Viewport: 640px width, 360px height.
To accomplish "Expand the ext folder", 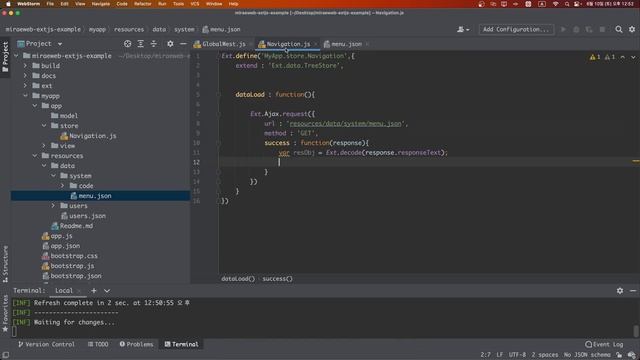I will point(25,86).
